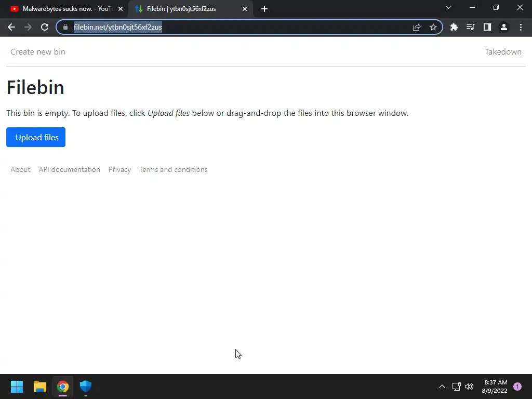Image resolution: width=532 pixels, height=399 pixels.
Task: Click the Upload files button
Action: click(36, 137)
